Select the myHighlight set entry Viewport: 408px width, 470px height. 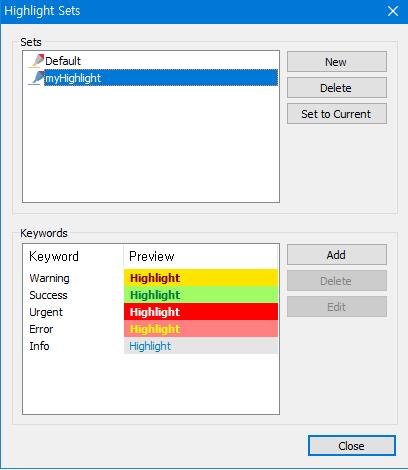pos(161,78)
